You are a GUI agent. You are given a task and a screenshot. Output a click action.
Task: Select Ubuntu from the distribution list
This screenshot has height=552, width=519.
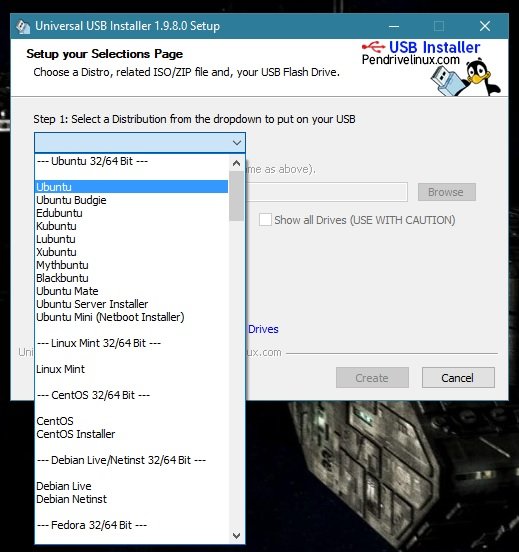coord(131,187)
